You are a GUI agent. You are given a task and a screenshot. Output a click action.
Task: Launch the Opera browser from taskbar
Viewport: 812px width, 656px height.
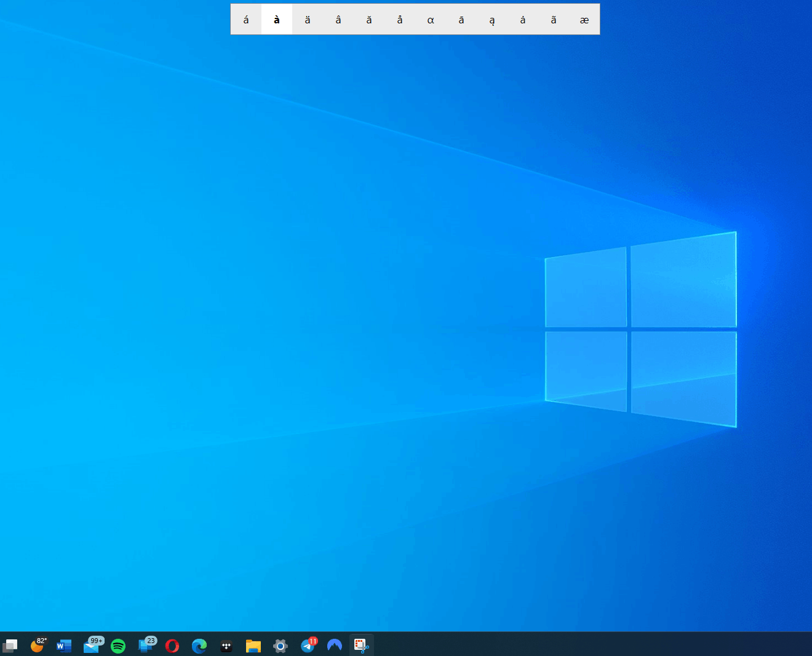[x=172, y=646]
